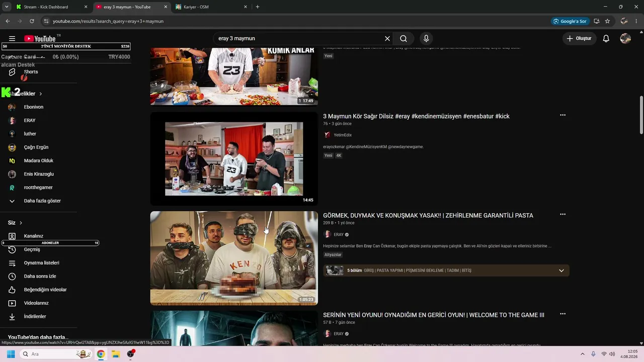Open File Explorer from the taskbar
Screen dimensions: 644x362
(115, 354)
